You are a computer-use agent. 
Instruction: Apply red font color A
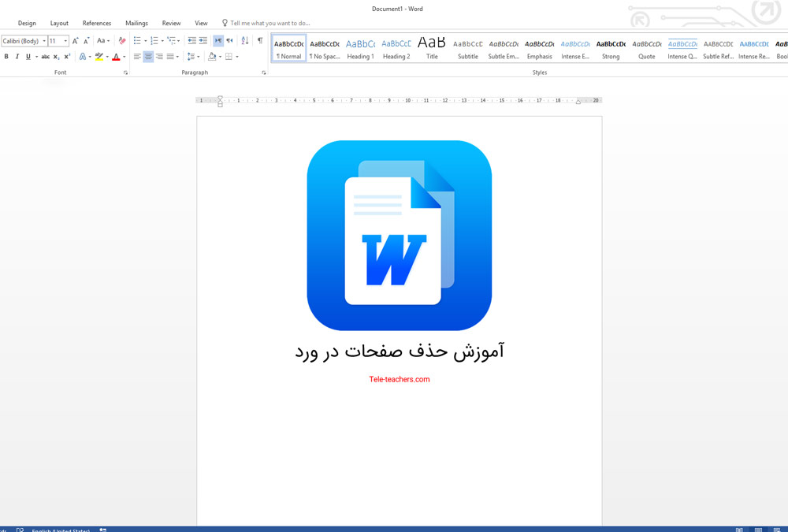coord(116,57)
